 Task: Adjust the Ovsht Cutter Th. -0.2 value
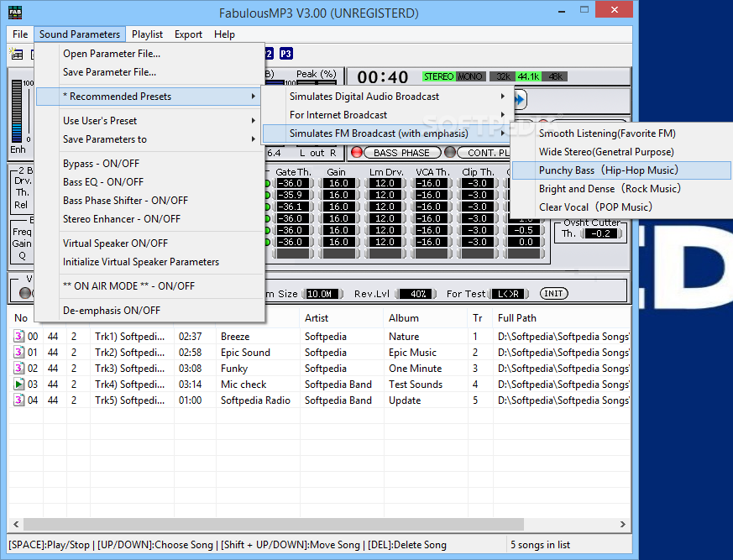600,233
